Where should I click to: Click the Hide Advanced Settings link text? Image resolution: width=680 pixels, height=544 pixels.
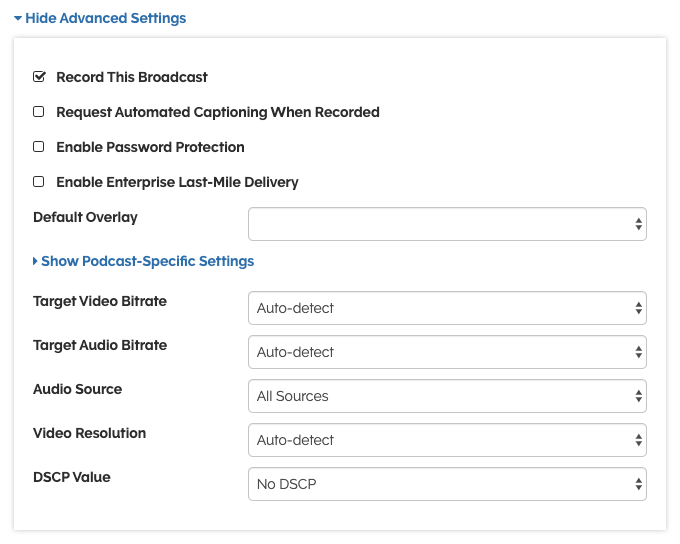coord(105,19)
